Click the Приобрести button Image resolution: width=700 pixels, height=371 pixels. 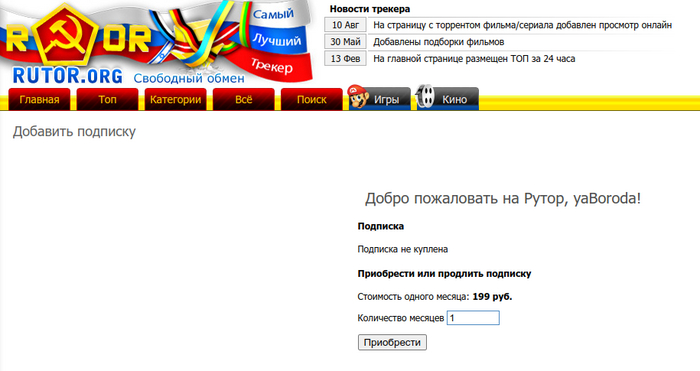pyautogui.click(x=392, y=342)
